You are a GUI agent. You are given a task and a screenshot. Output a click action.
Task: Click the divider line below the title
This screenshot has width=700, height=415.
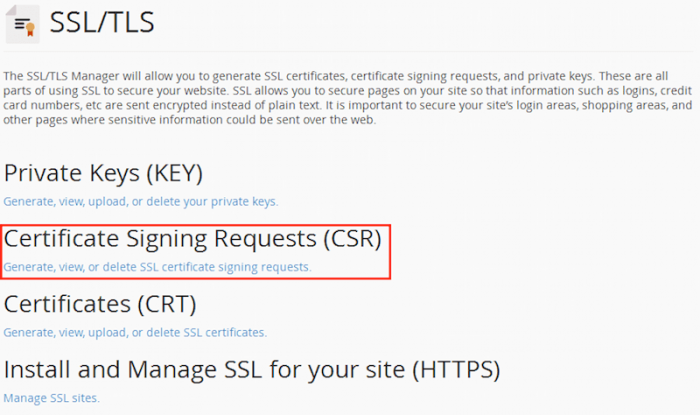tap(350, 50)
